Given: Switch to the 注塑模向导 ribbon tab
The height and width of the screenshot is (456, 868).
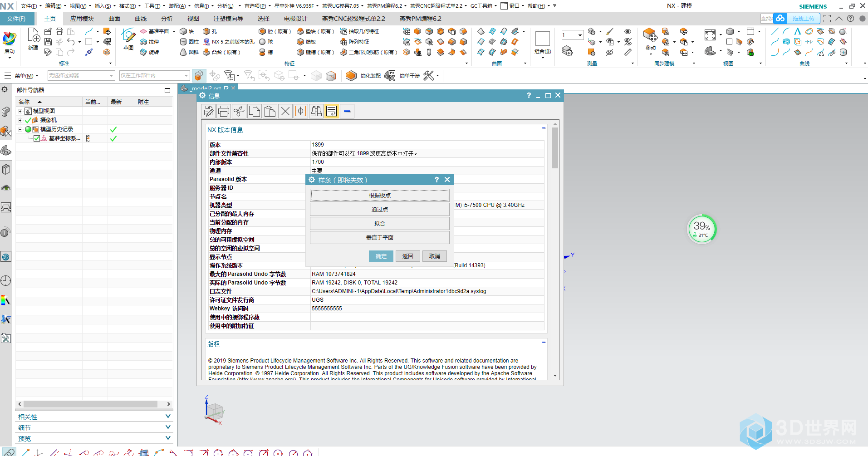Looking at the screenshot, I should coord(229,19).
